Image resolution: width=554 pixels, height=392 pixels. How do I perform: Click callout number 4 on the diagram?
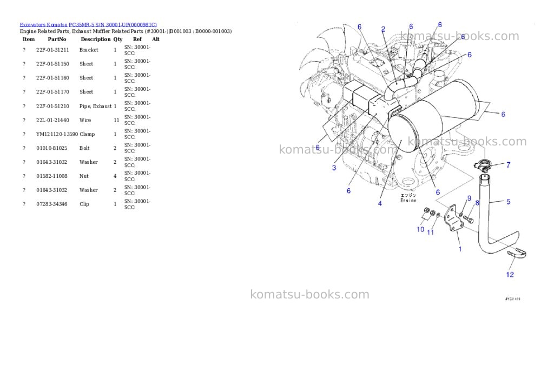coord(380,203)
